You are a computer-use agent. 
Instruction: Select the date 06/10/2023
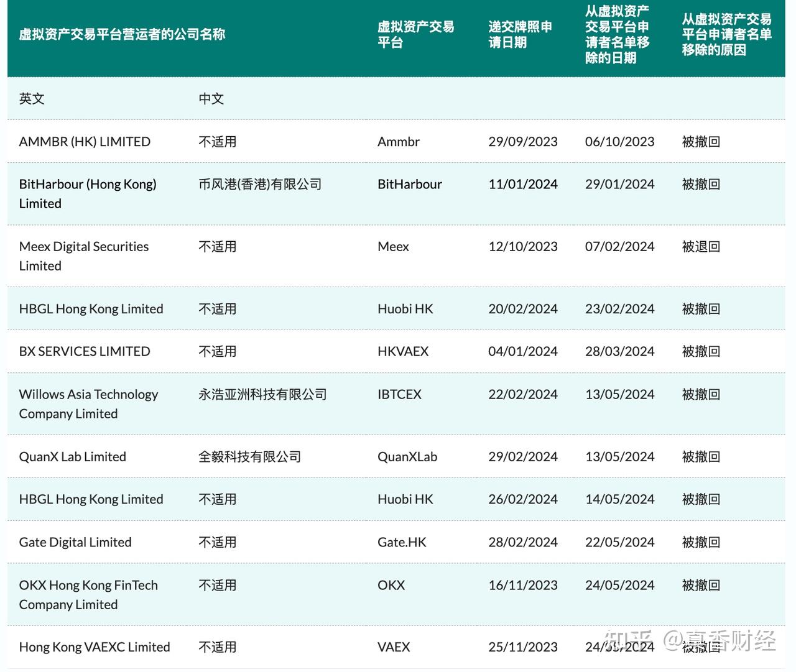click(620, 142)
